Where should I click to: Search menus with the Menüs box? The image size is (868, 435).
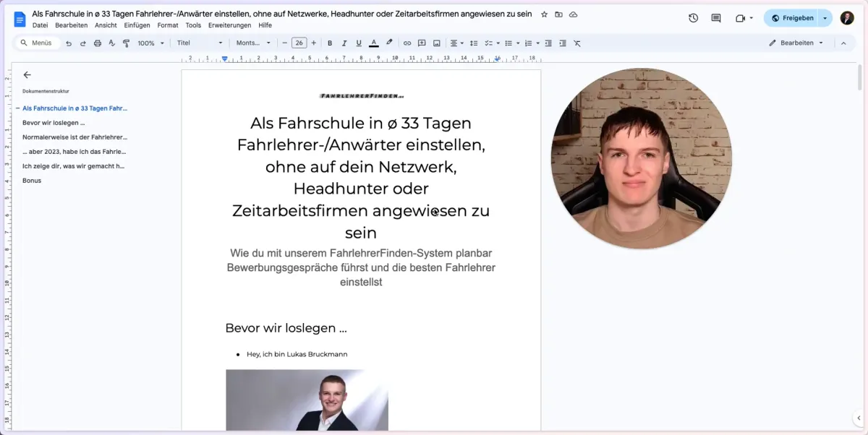click(36, 43)
